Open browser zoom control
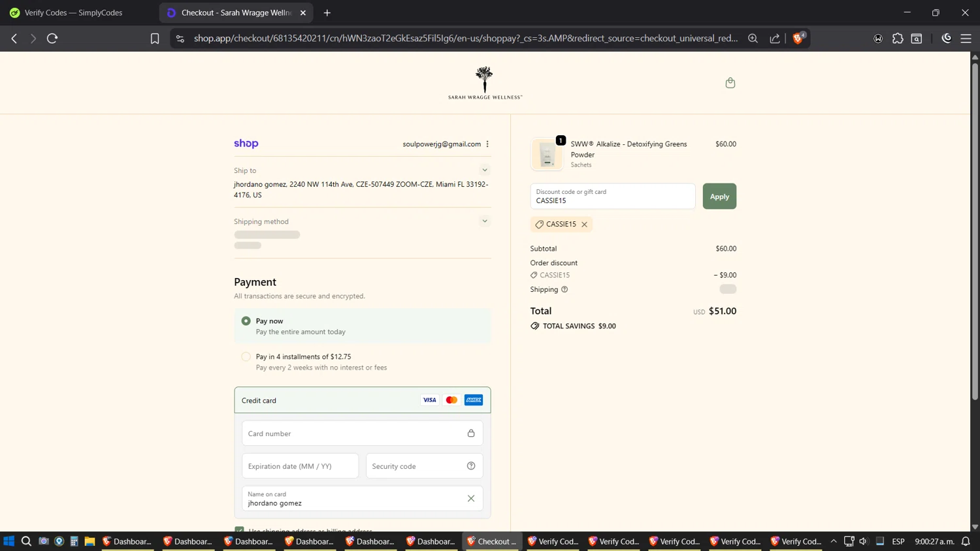 point(753,39)
